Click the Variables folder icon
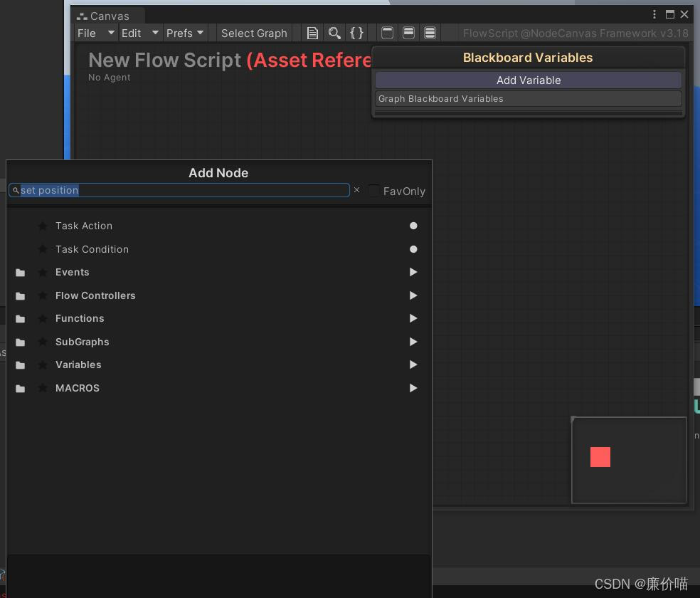Viewport: 700px width, 598px height. click(x=20, y=365)
